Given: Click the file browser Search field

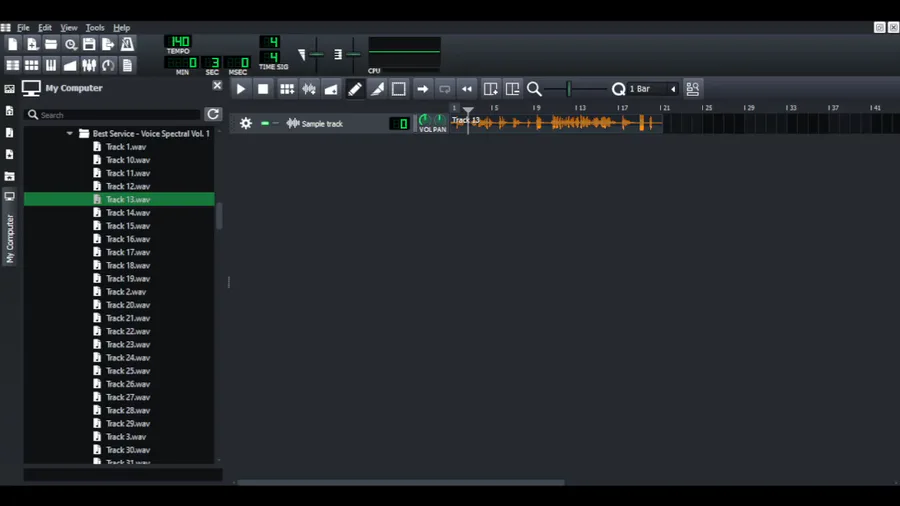Looking at the screenshot, I should [x=113, y=115].
